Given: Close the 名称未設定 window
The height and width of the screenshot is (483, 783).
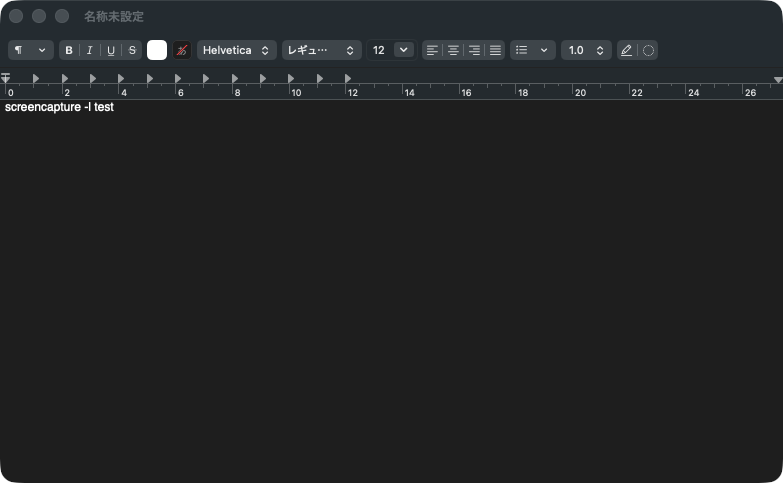Looking at the screenshot, I should (x=16, y=16).
